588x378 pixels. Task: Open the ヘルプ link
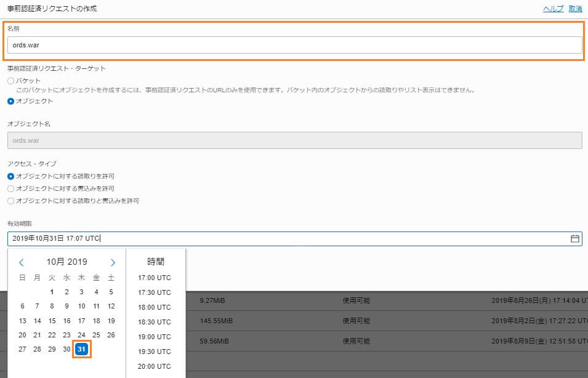point(553,9)
